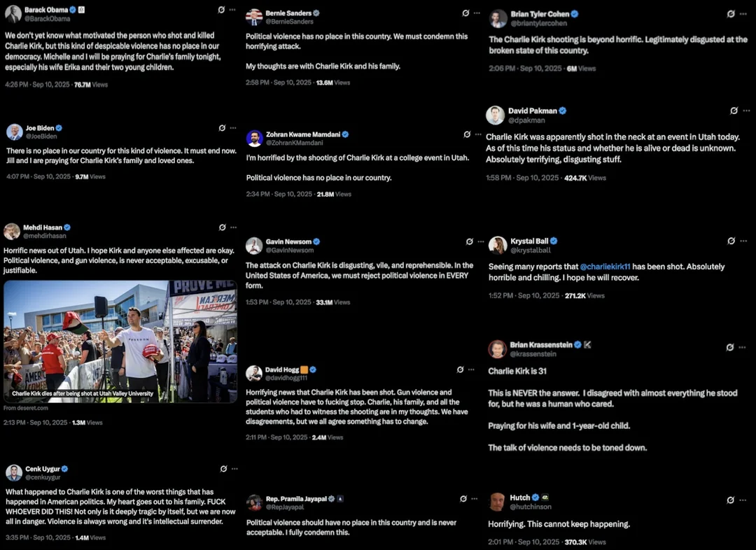
Task: Open the more options menu on Joe Biden's tweet
Action: (233, 128)
